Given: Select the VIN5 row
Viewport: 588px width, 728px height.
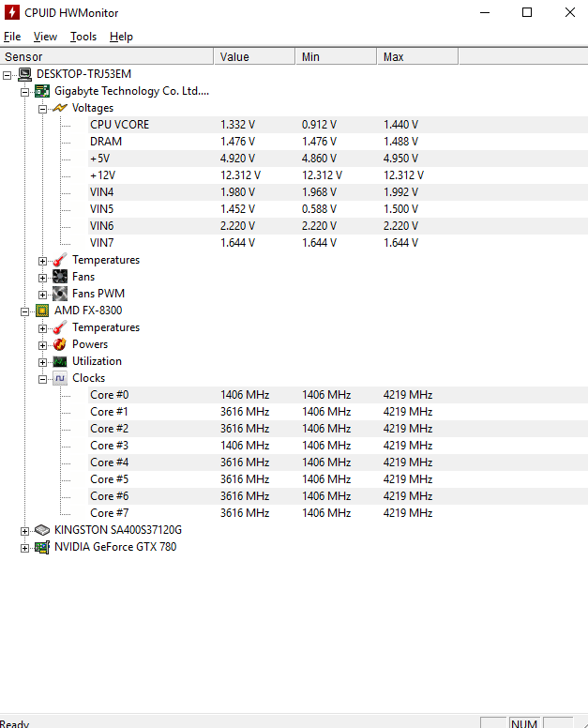Looking at the screenshot, I should [339, 209].
